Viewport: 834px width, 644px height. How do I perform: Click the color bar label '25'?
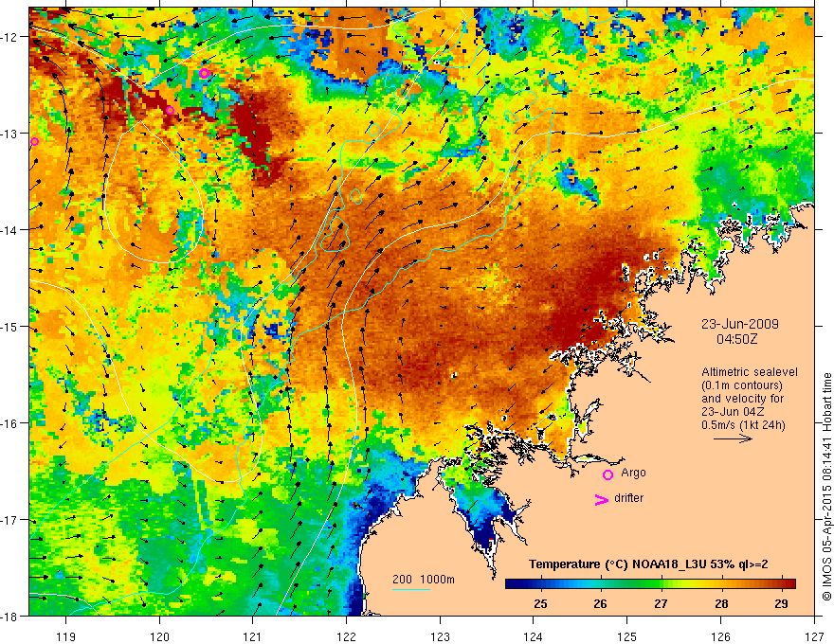click(540, 603)
